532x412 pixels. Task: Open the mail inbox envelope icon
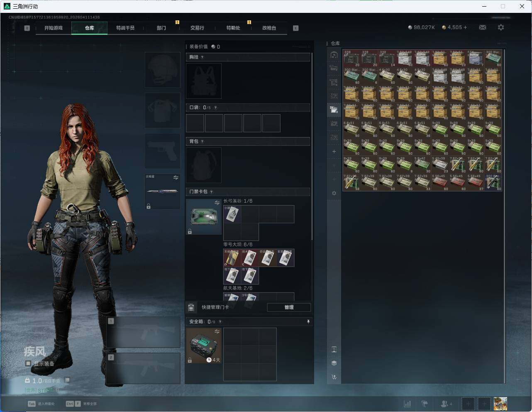pos(483,27)
